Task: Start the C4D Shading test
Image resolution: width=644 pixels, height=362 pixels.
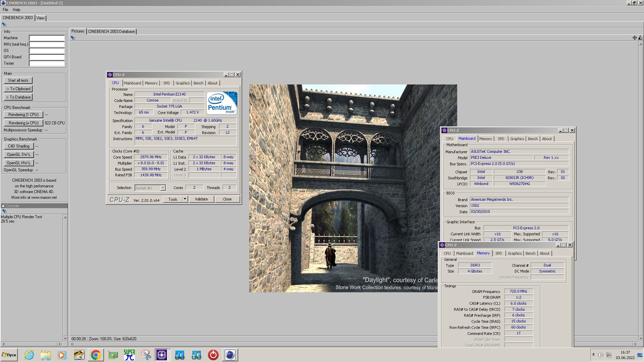Action: 19,146
